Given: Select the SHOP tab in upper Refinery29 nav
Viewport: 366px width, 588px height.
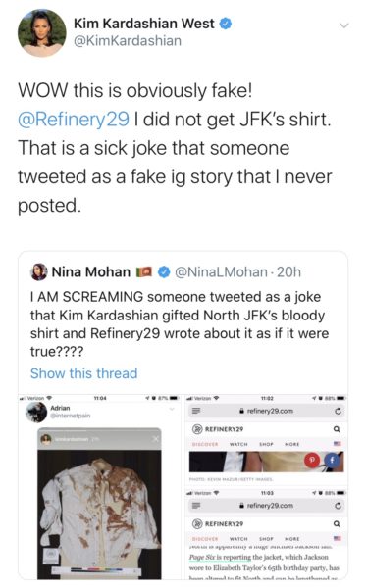Looking at the screenshot, I should (x=266, y=444).
